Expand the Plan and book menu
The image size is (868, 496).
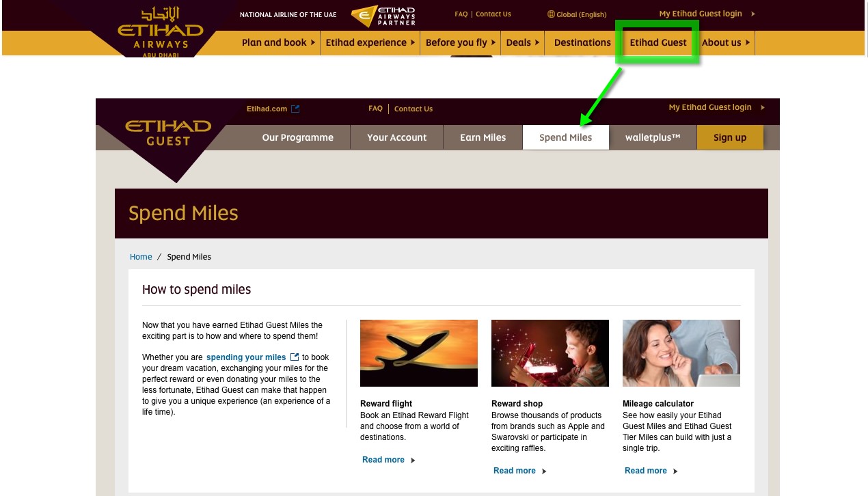click(279, 42)
